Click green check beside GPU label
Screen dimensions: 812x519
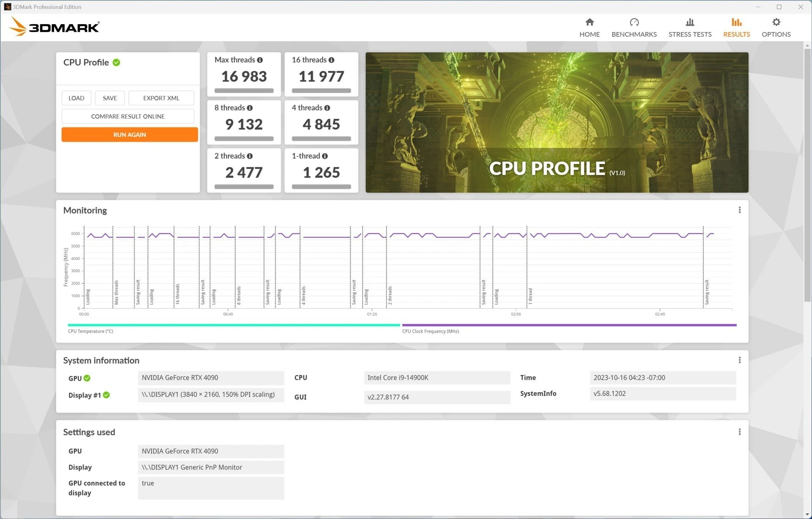[87, 378]
